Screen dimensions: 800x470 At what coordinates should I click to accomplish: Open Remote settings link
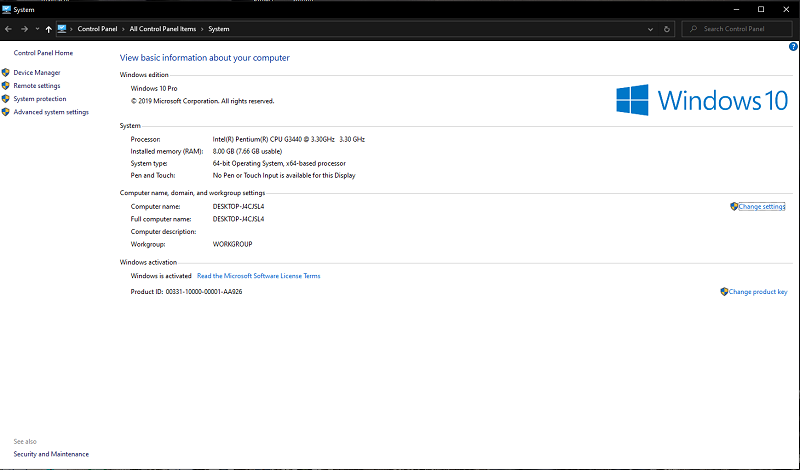pos(37,86)
